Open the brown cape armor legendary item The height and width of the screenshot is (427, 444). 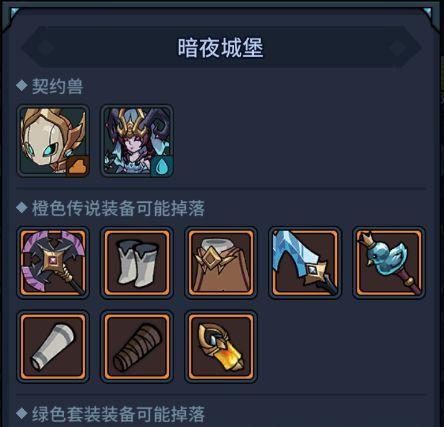(x=221, y=262)
